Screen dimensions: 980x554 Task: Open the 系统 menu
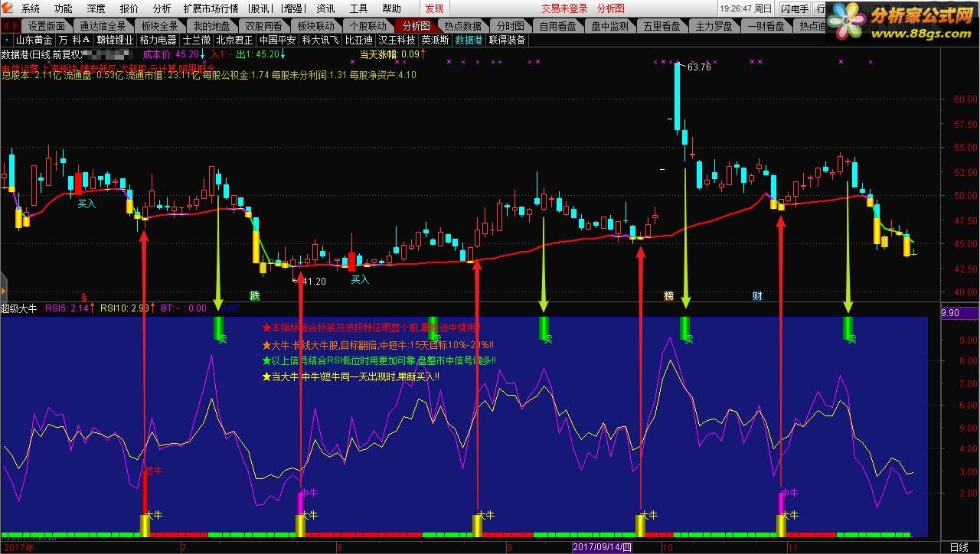(31, 8)
